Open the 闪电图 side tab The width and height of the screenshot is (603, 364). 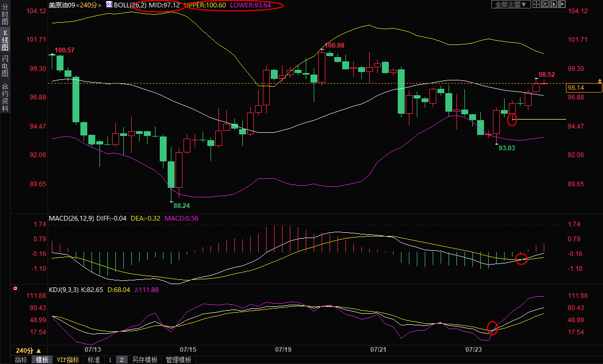5,66
